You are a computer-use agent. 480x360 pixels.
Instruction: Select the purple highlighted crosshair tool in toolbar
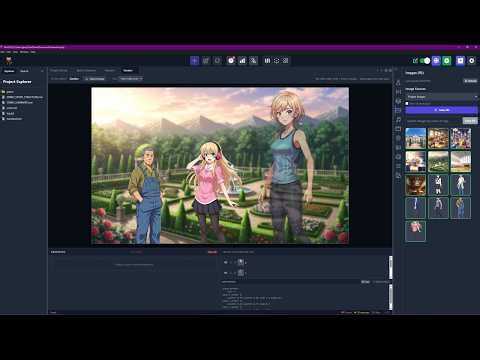click(195, 60)
